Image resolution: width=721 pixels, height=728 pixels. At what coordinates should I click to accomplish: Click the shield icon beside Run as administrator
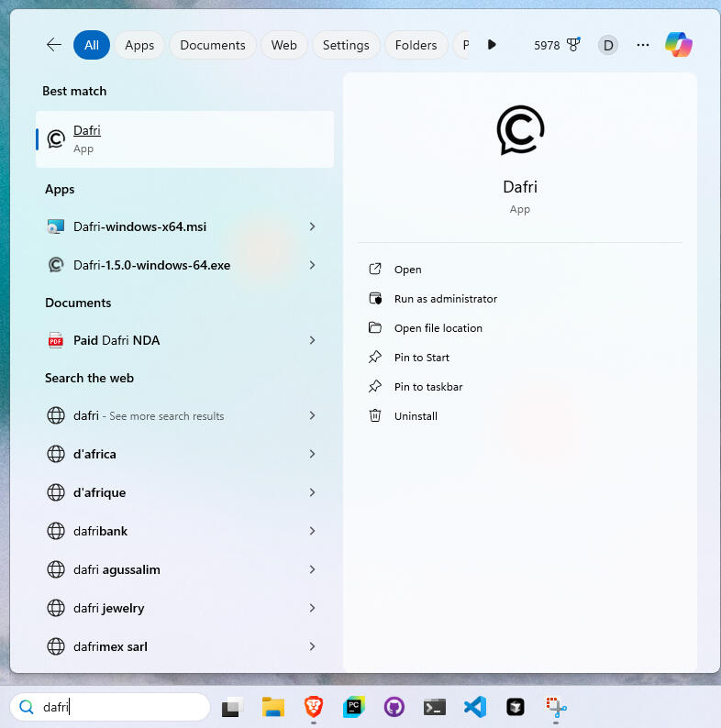(x=375, y=298)
